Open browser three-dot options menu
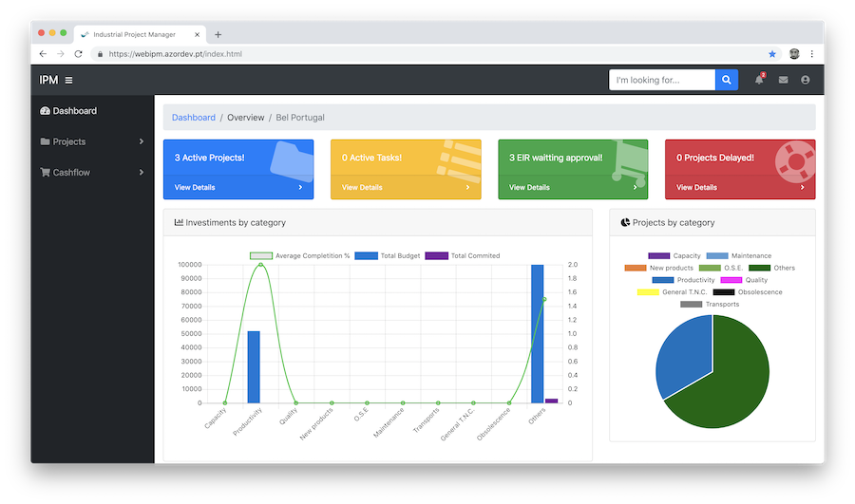 click(812, 54)
